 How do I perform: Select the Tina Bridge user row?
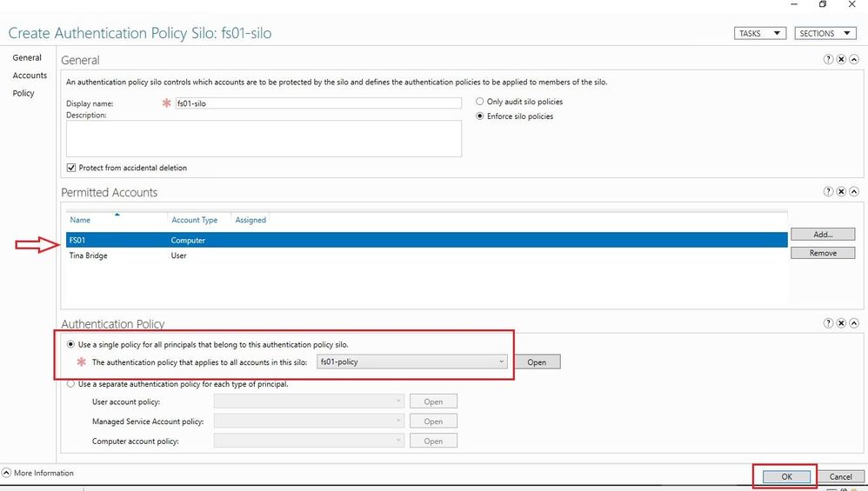426,255
